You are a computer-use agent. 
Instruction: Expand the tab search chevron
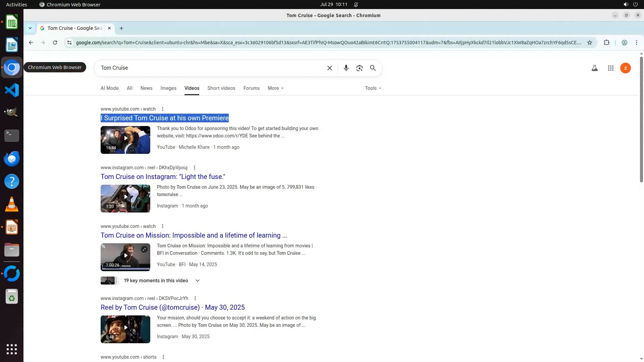point(30,28)
